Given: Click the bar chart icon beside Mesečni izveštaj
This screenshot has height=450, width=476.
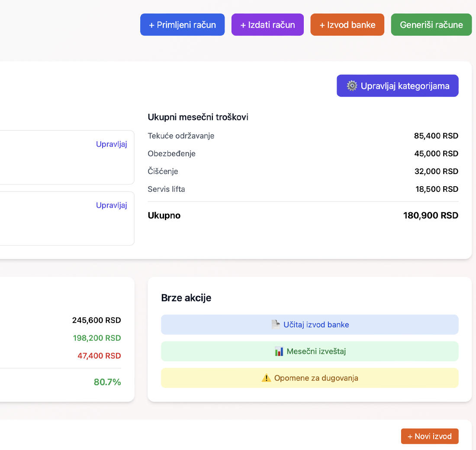Looking at the screenshot, I should 279,351.
